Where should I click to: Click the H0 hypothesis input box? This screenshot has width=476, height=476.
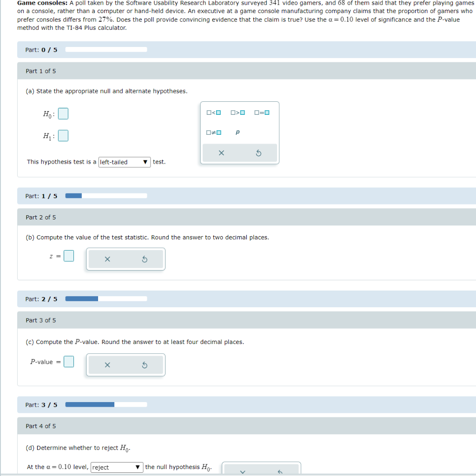63,113
